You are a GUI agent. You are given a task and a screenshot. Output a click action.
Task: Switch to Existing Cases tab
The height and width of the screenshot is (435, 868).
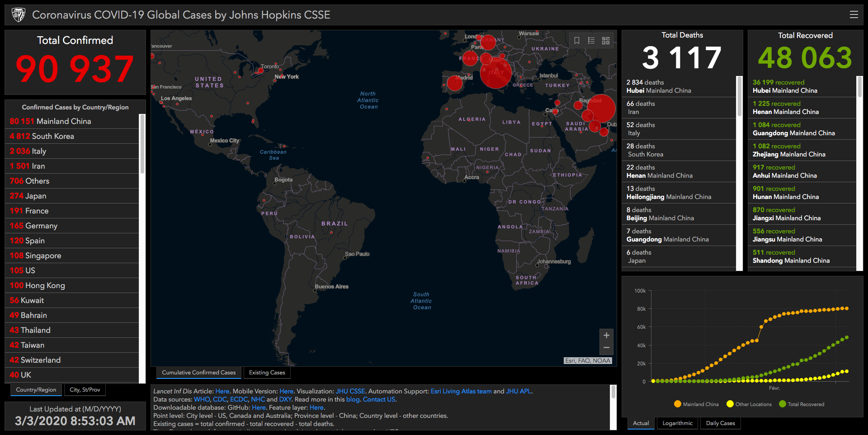click(267, 373)
